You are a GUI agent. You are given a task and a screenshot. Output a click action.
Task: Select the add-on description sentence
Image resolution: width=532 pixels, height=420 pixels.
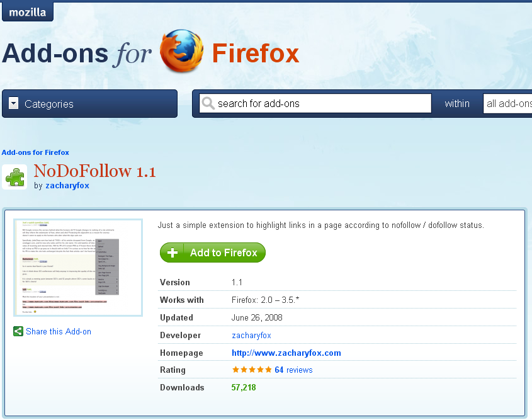point(321,225)
